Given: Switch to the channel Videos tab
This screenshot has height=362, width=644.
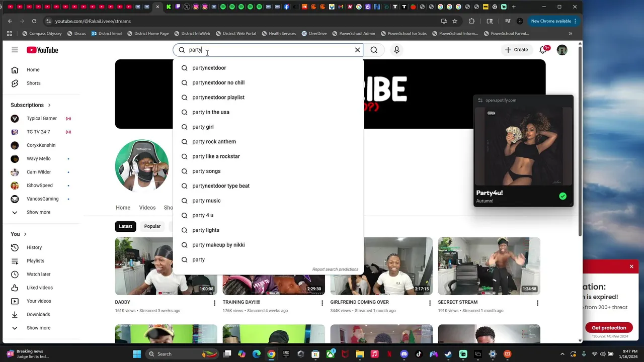Looking at the screenshot, I should pos(147,208).
